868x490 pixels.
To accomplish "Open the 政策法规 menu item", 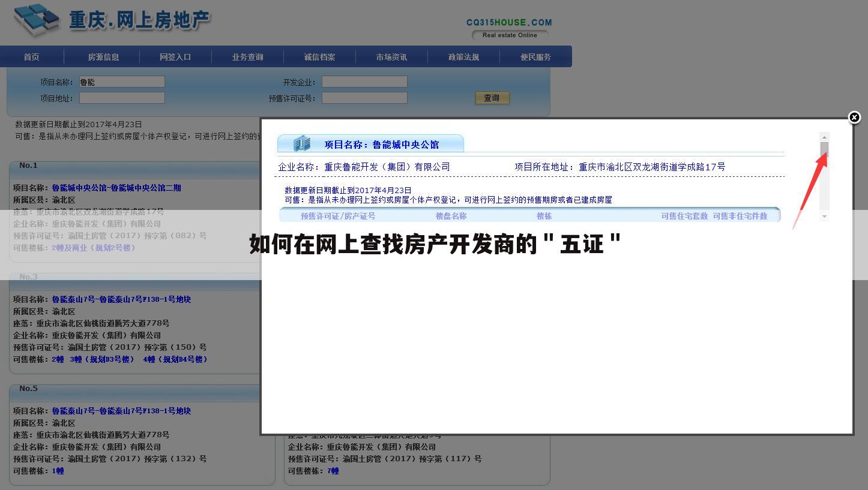I will pyautogui.click(x=463, y=56).
